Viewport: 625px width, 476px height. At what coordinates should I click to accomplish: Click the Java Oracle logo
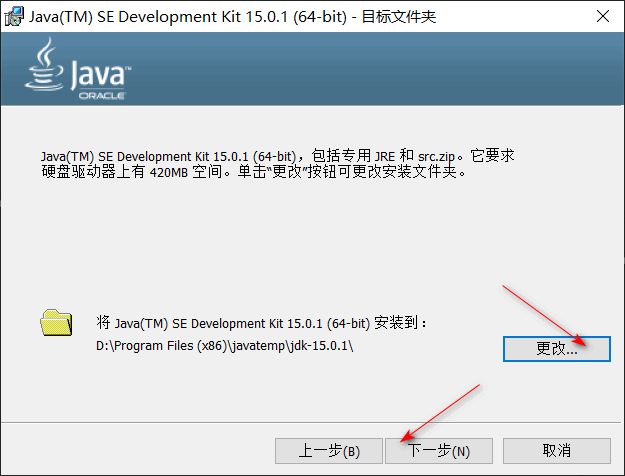[78, 69]
